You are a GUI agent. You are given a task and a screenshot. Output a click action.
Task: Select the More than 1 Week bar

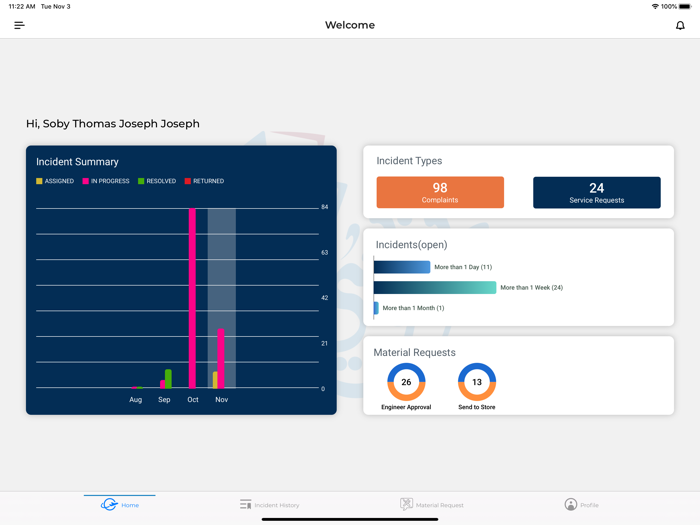[x=435, y=287]
